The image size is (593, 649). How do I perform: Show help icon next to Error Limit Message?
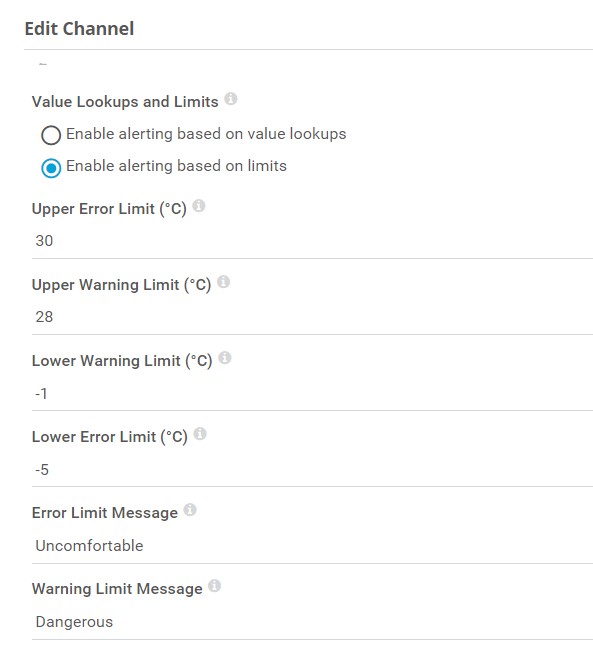pos(190,510)
